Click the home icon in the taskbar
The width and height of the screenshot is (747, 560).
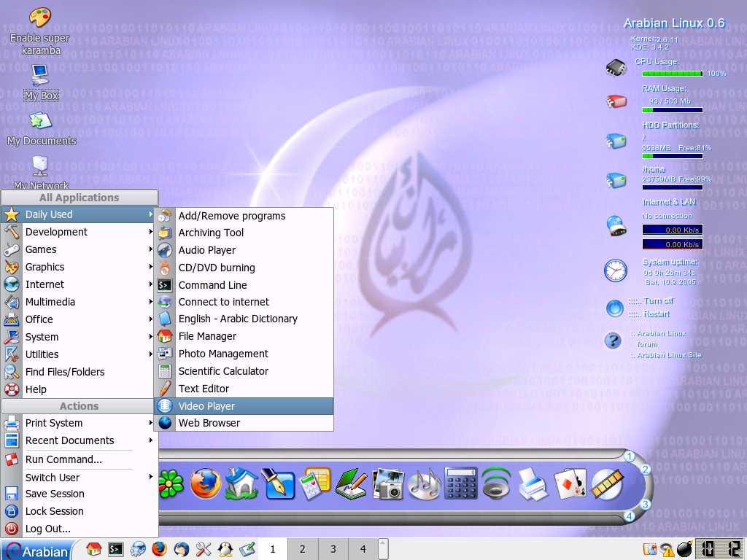pyautogui.click(x=94, y=550)
